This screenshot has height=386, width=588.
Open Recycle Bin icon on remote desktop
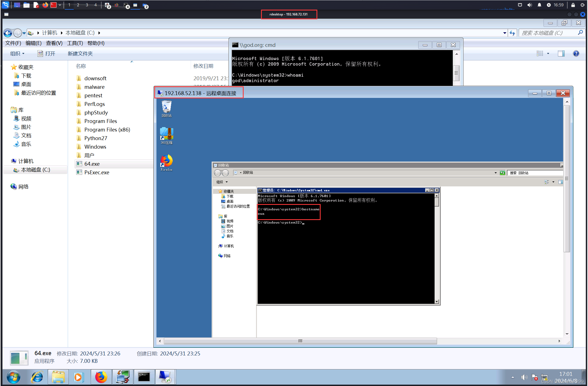[166, 109]
